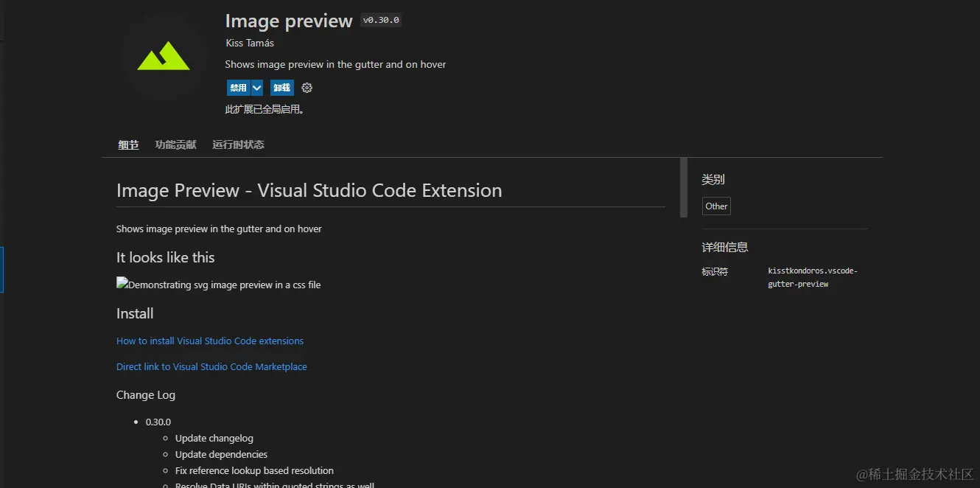Open the extension settings gear menu
Screen dimensions: 980x488
coord(307,88)
